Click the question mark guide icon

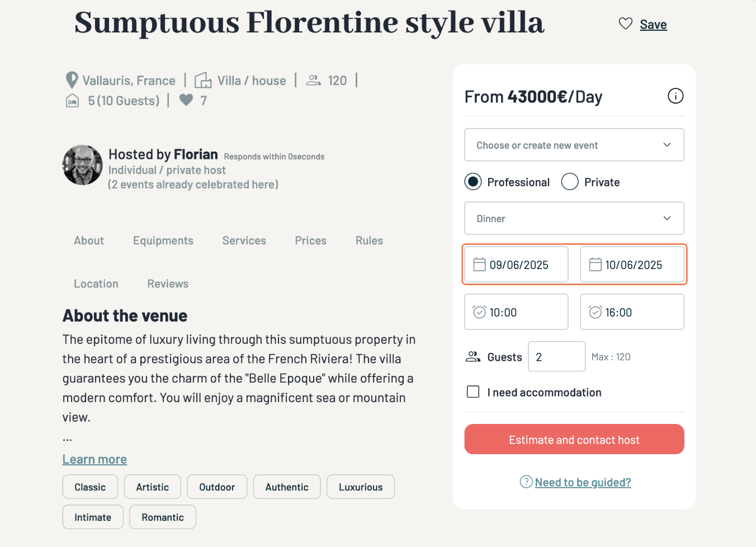tap(526, 482)
